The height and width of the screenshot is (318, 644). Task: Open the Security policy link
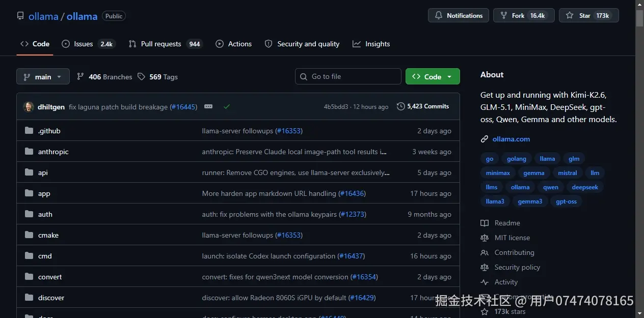tap(517, 267)
